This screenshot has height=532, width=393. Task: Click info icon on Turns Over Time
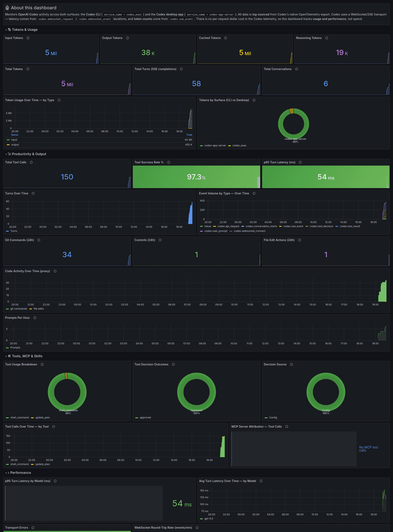point(33,193)
